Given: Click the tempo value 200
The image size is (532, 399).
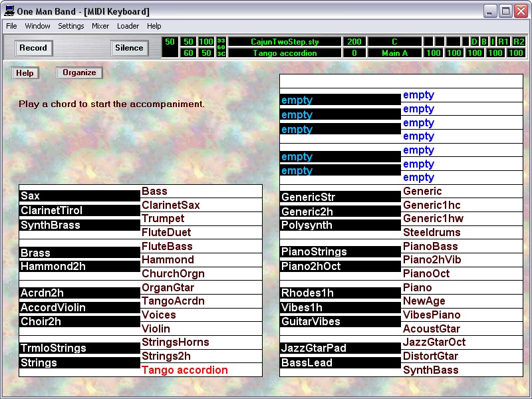Looking at the screenshot, I should coord(354,42).
